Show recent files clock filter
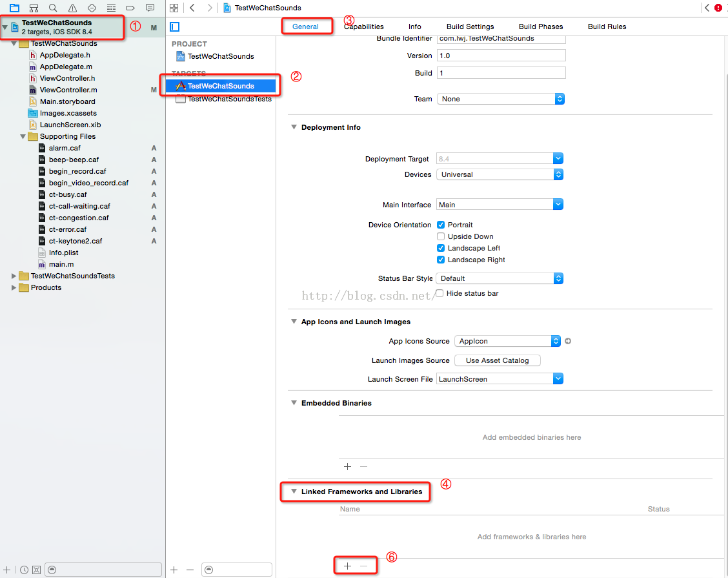 (x=24, y=570)
